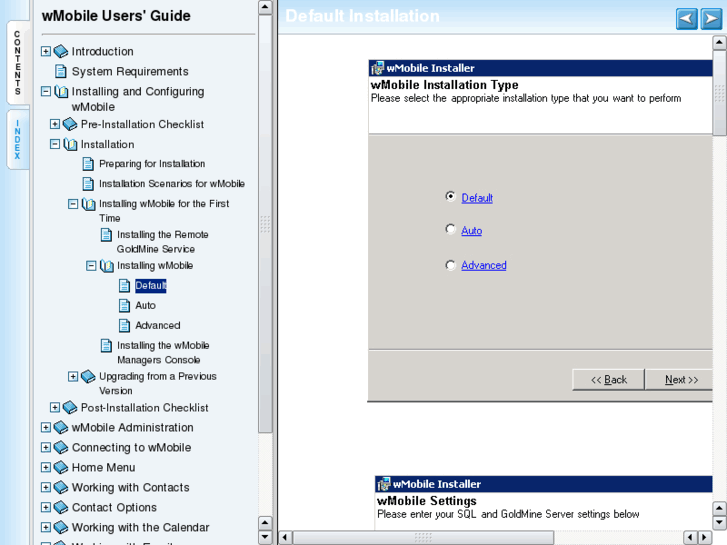Expand the Pre-Installation Checklist node
Image resolution: width=727 pixels, height=545 pixels.
pyautogui.click(x=55, y=124)
